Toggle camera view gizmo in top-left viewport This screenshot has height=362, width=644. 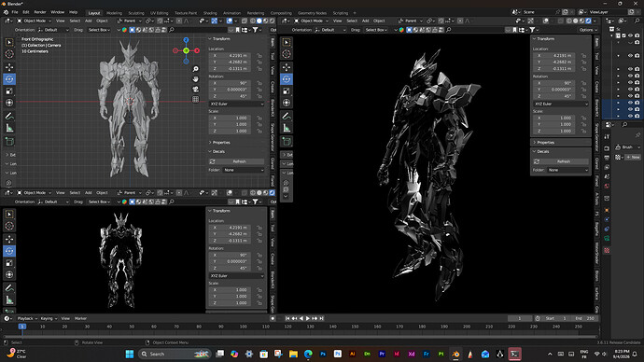195,89
